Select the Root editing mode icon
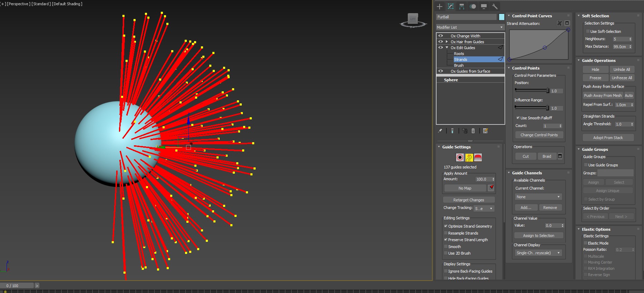Screen dimensions: 644x293 [460, 158]
